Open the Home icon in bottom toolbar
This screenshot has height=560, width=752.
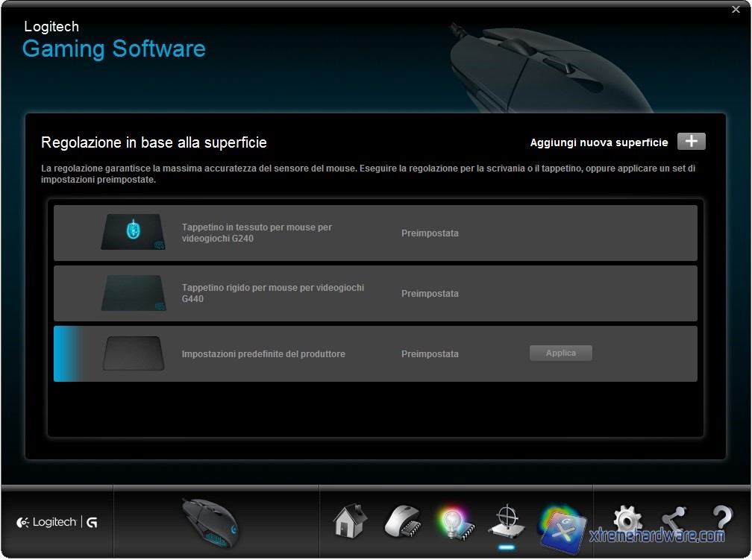click(350, 521)
